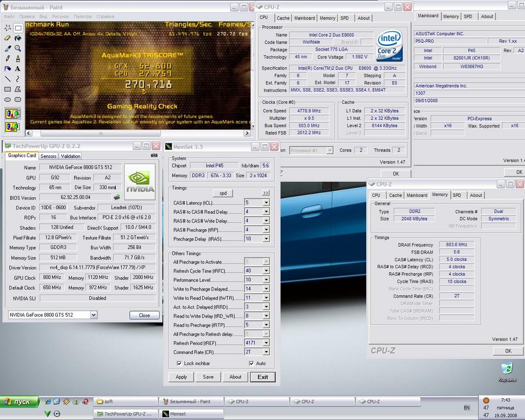
Task: Switch to the soft folder taskbar button
Action: pos(126,401)
